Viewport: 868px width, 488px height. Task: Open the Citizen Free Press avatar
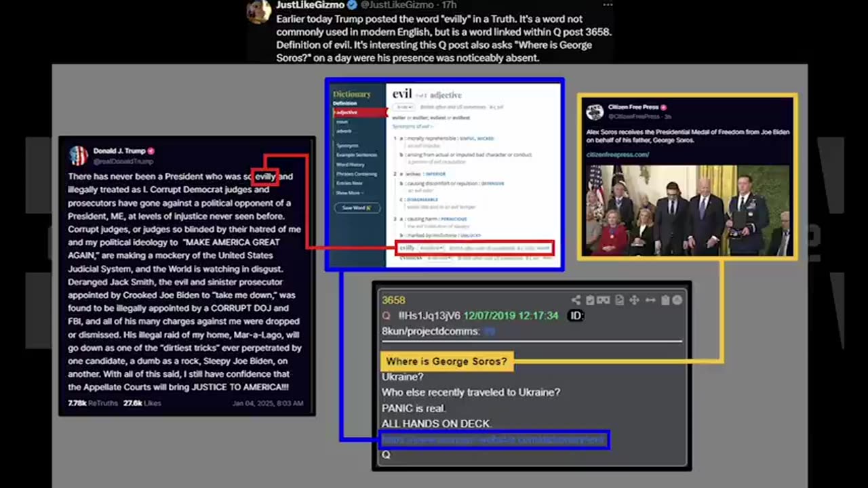[x=595, y=112]
